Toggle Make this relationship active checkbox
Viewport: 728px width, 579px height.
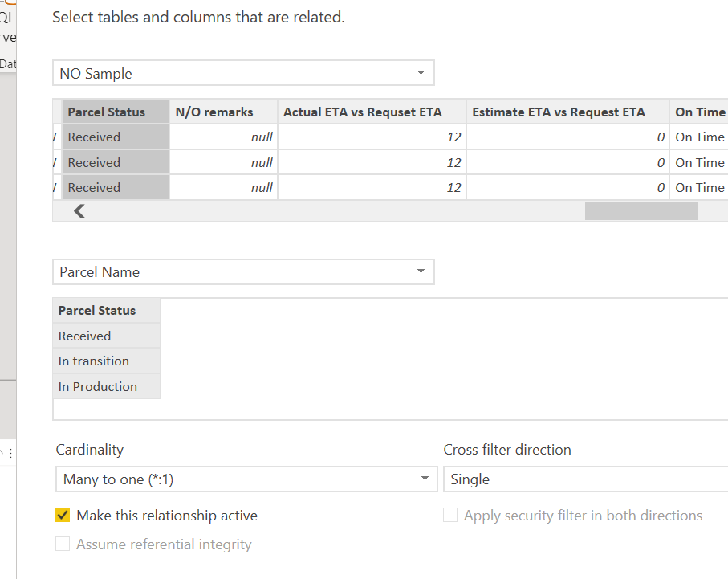point(63,515)
